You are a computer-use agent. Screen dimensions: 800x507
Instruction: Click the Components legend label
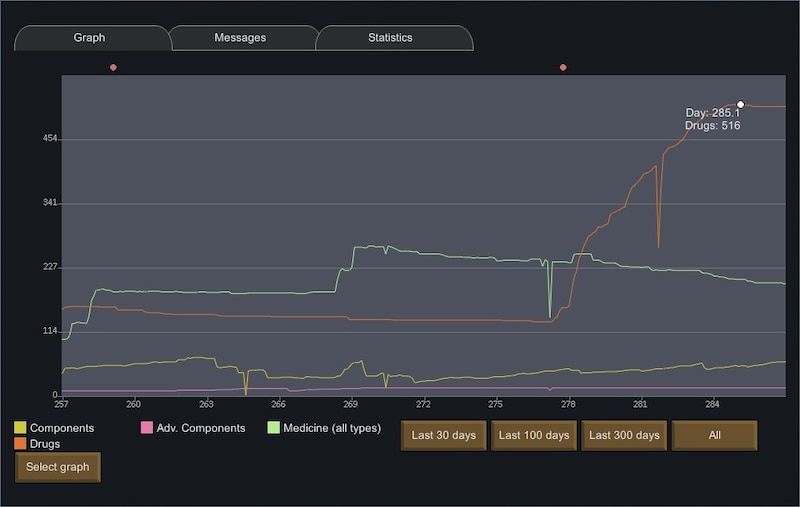[x=62, y=428]
